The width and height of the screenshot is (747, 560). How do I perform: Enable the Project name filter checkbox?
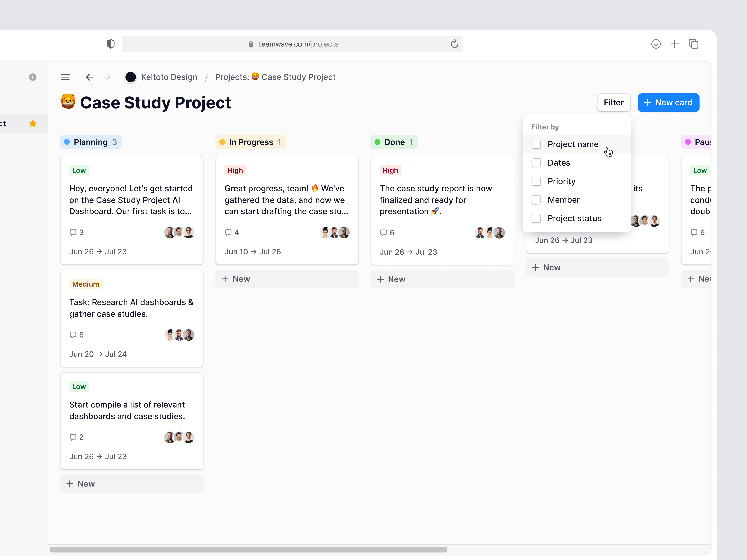[536, 144]
